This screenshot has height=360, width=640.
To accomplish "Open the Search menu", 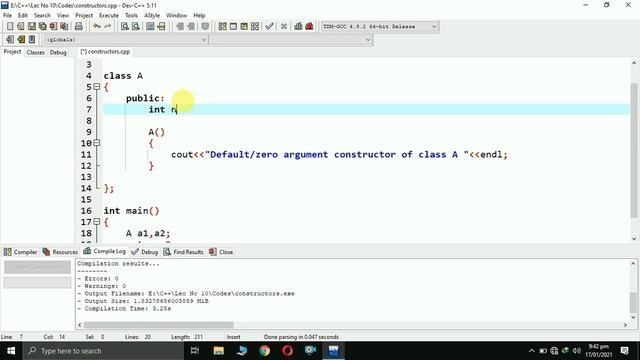I will [x=42, y=16].
